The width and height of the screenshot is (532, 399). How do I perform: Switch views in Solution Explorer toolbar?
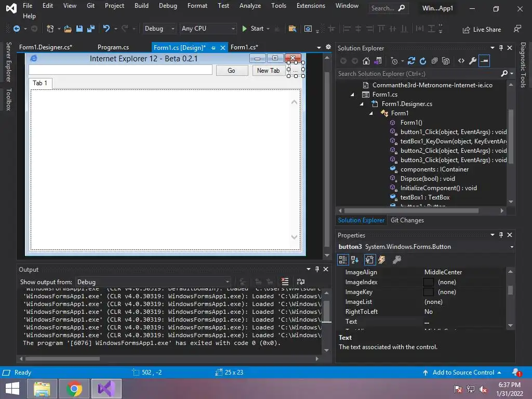378,61
